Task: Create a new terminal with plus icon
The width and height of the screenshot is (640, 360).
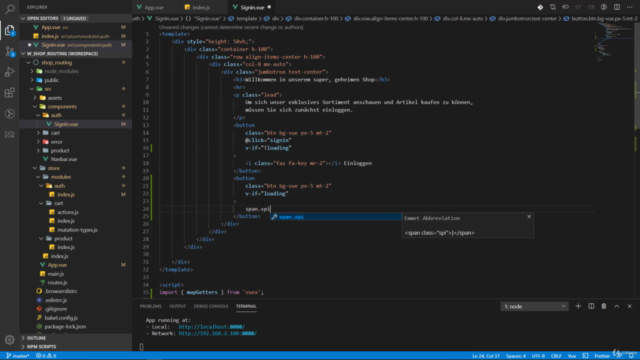Action: [x=578, y=306]
